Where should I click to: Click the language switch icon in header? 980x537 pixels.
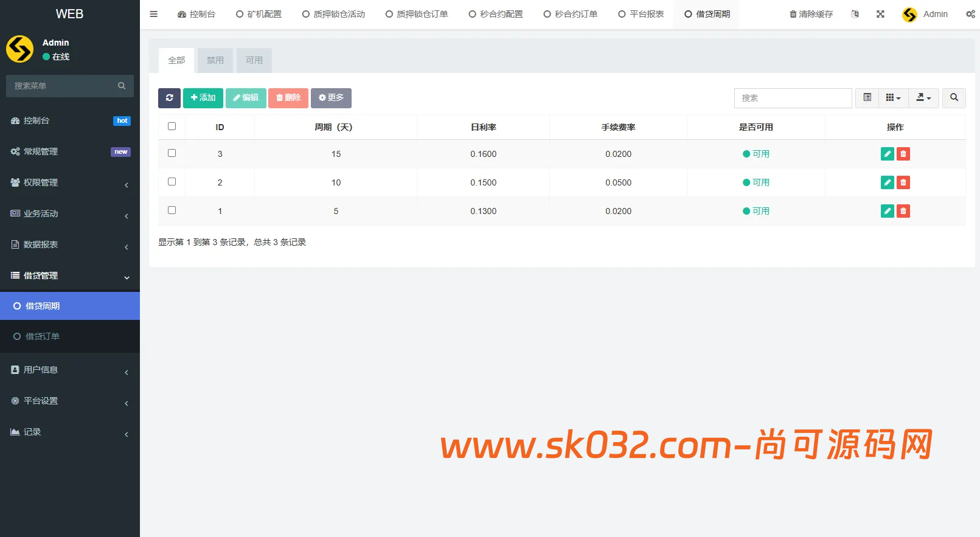click(x=855, y=14)
